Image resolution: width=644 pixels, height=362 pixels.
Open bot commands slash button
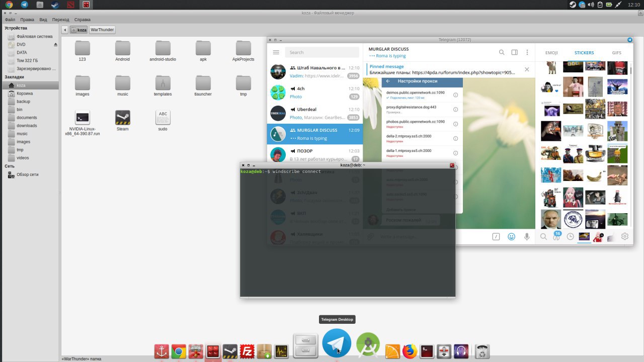[x=496, y=236]
